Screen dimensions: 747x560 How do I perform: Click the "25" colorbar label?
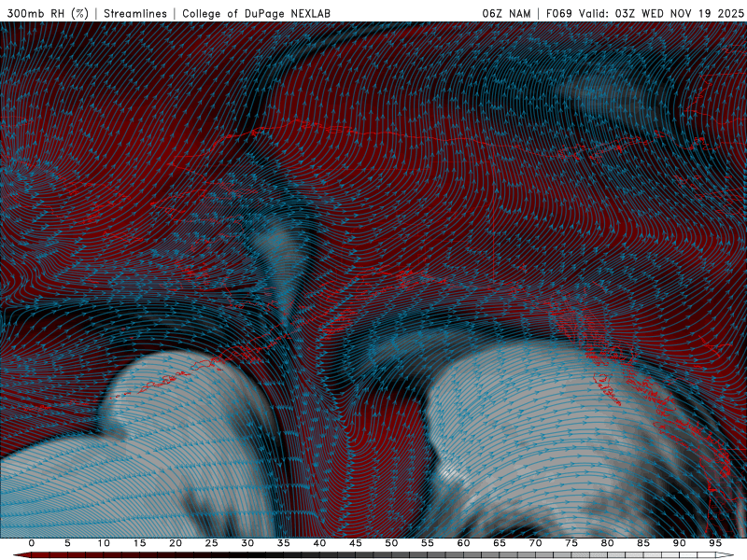(x=212, y=543)
